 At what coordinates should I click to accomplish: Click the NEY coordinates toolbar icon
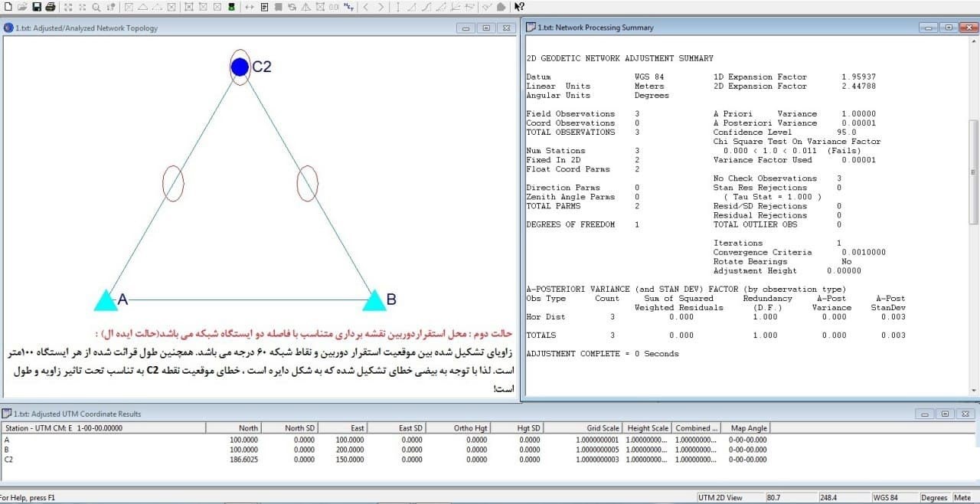tap(349, 7)
